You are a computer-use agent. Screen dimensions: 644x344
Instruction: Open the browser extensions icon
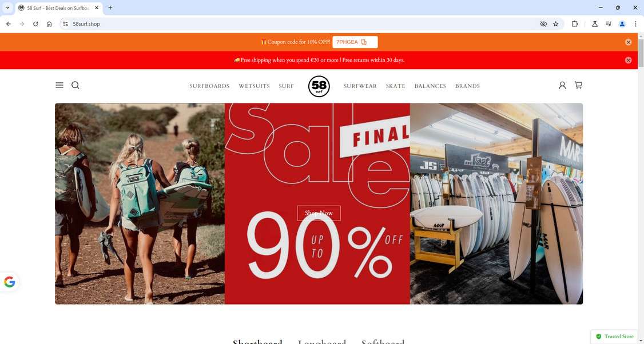point(575,24)
